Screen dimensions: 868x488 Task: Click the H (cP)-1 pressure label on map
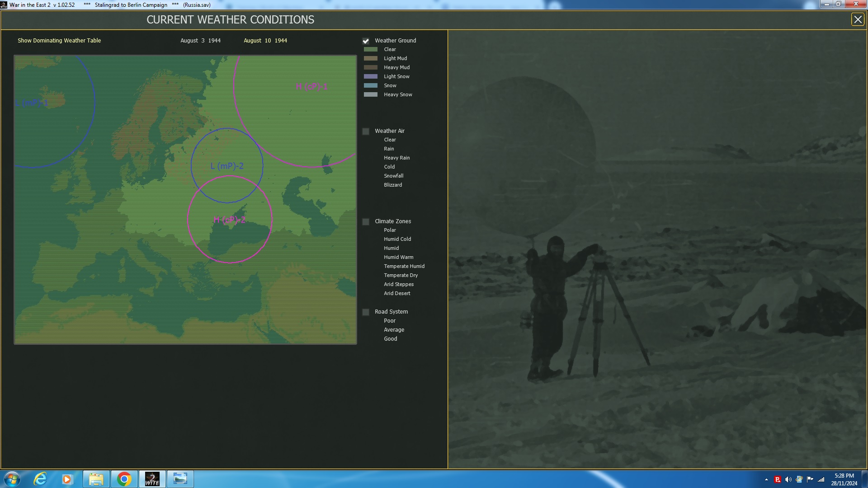coord(311,86)
